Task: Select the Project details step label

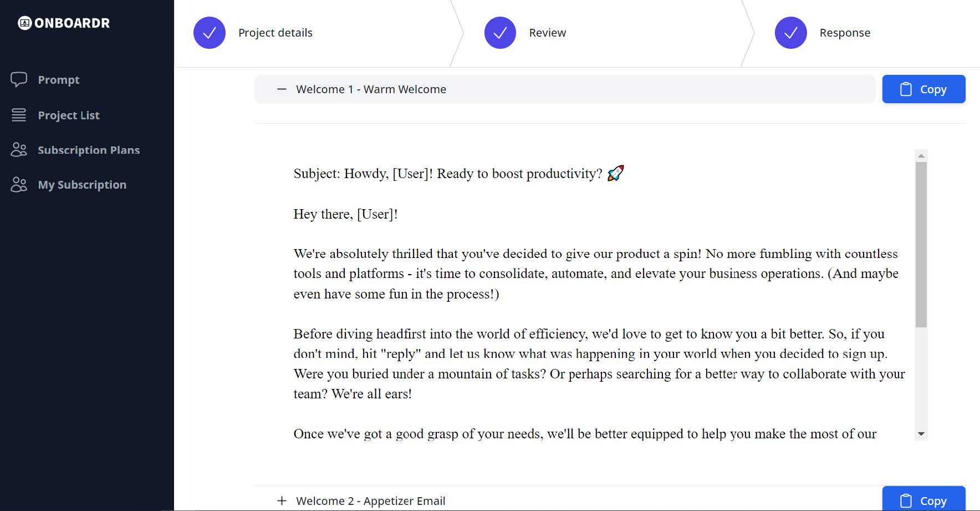Action: coord(275,33)
